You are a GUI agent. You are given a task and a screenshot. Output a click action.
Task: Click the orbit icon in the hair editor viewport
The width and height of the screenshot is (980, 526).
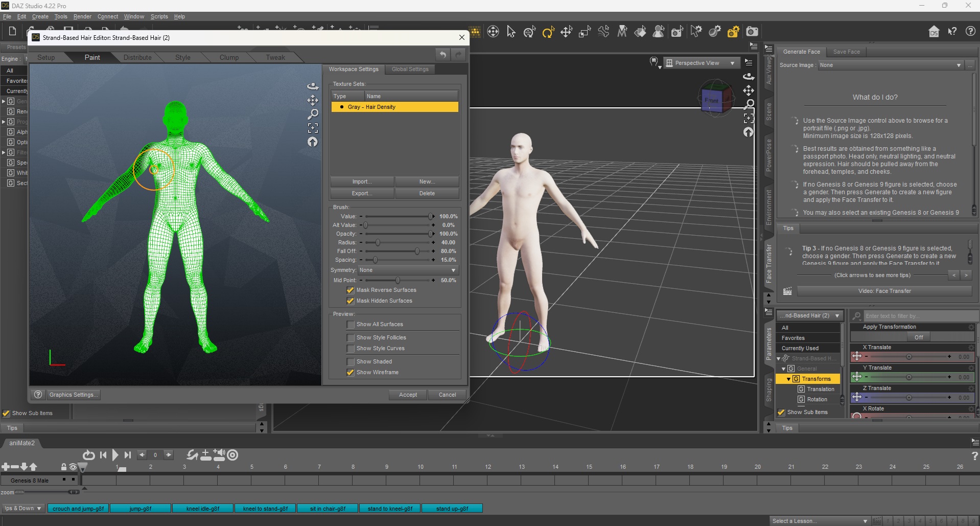click(x=313, y=86)
